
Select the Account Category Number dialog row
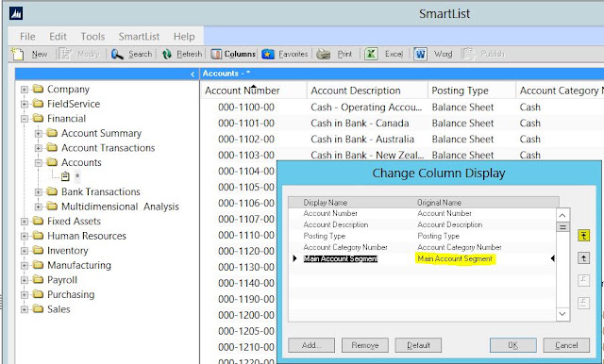point(422,247)
